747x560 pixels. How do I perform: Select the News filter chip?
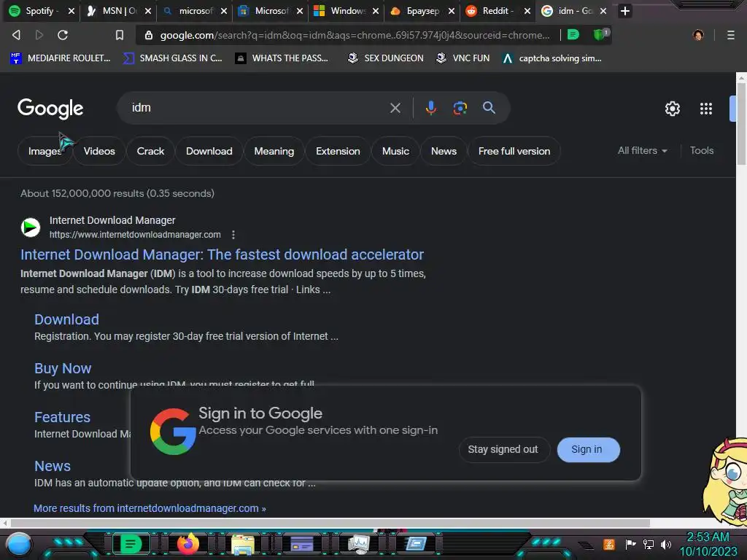(x=444, y=152)
